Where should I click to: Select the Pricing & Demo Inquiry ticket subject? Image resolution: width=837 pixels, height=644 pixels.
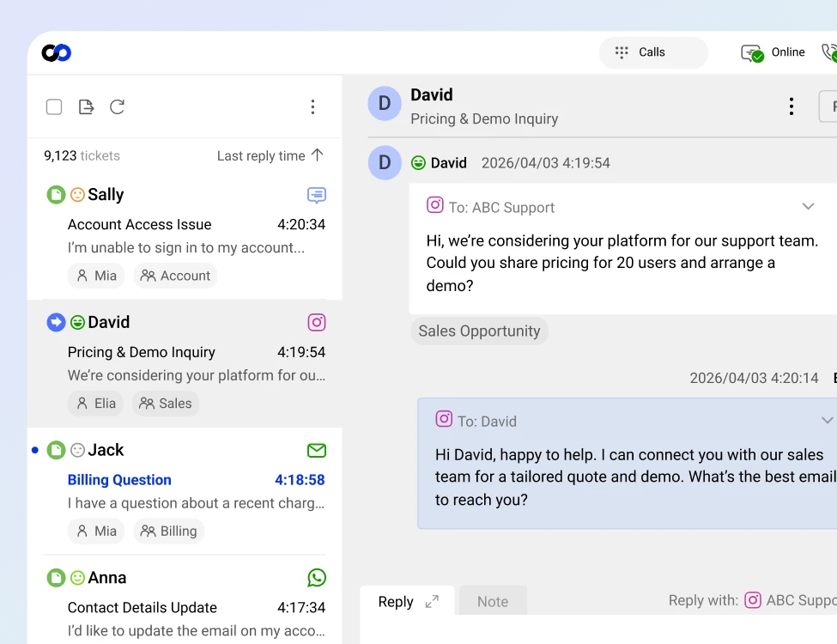coord(142,352)
